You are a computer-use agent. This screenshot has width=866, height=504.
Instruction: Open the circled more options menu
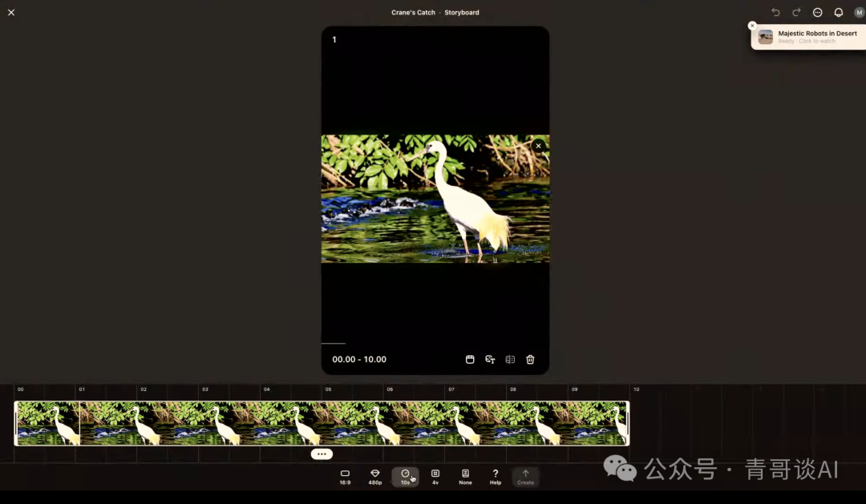tap(818, 13)
